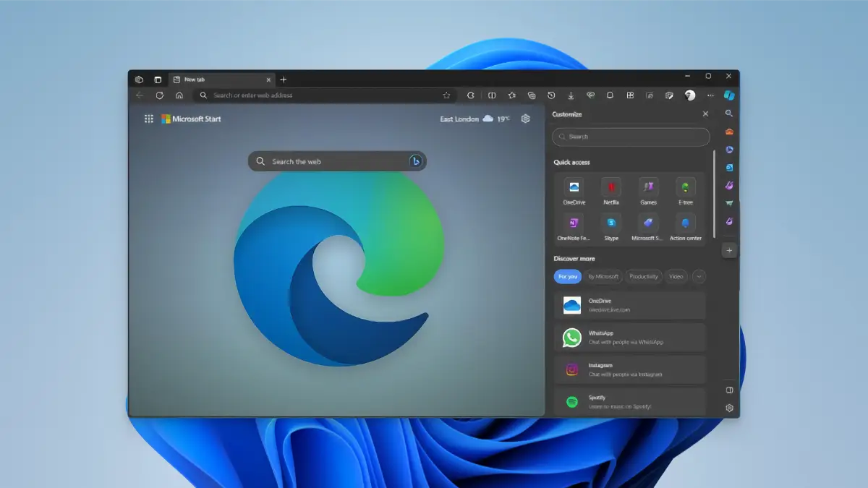This screenshot has width=868, height=488.
Task: Click the Split screen toolbar icon
Action: pyautogui.click(x=492, y=95)
